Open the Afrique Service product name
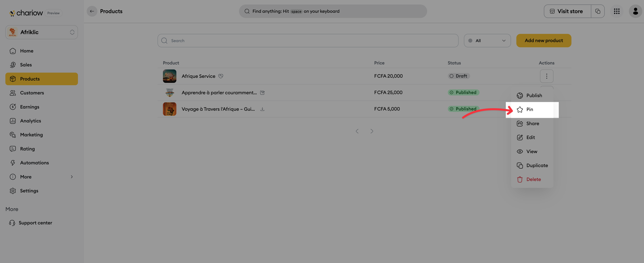 pos(198,76)
